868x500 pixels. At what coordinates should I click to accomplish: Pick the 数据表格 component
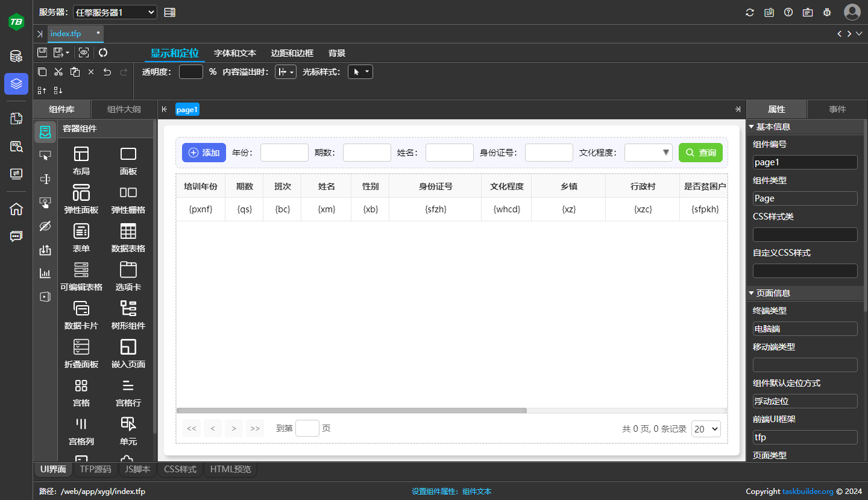pyautogui.click(x=128, y=238)
